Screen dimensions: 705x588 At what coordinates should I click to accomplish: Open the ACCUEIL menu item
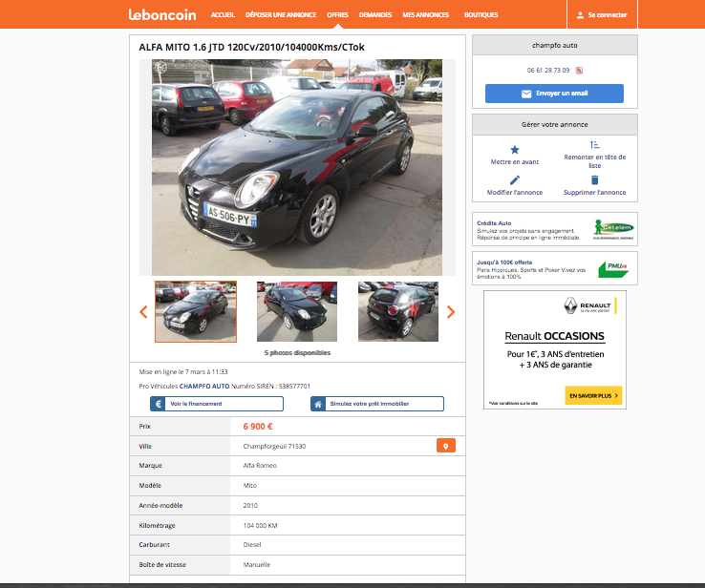click(223, 15)
